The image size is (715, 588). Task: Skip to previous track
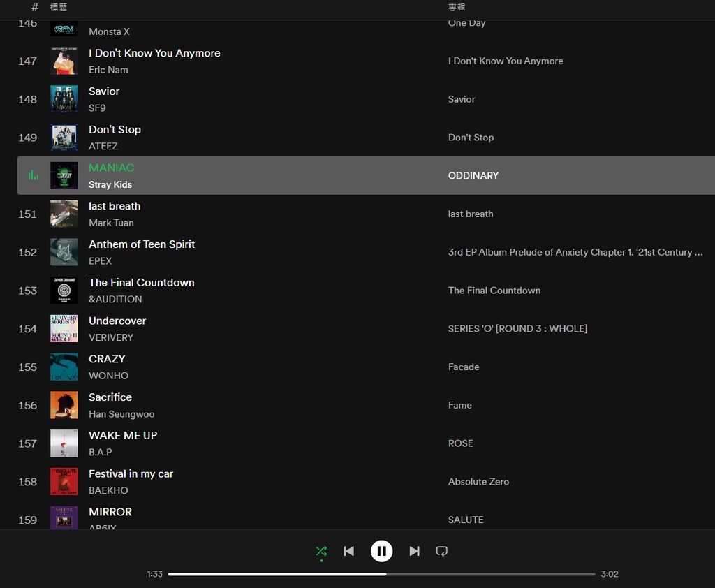pyautogui.click(x=349, y=551)
